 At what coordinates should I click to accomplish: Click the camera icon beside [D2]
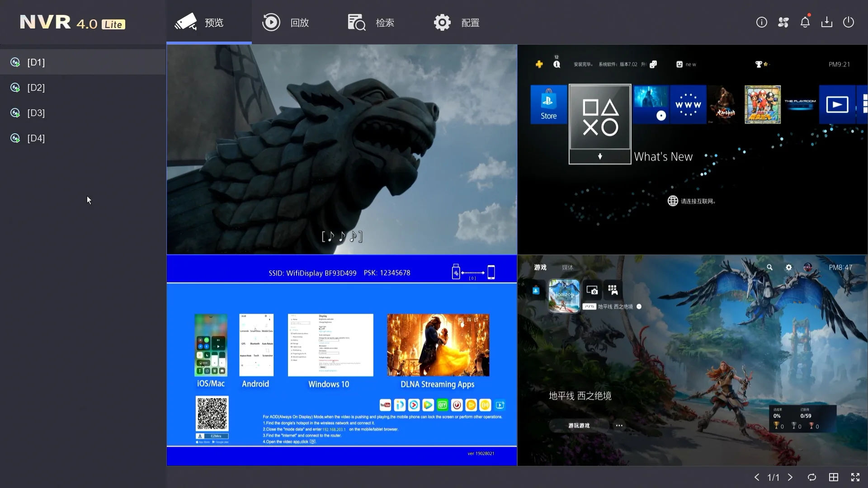pyautogui.click(x=15, y=88)
